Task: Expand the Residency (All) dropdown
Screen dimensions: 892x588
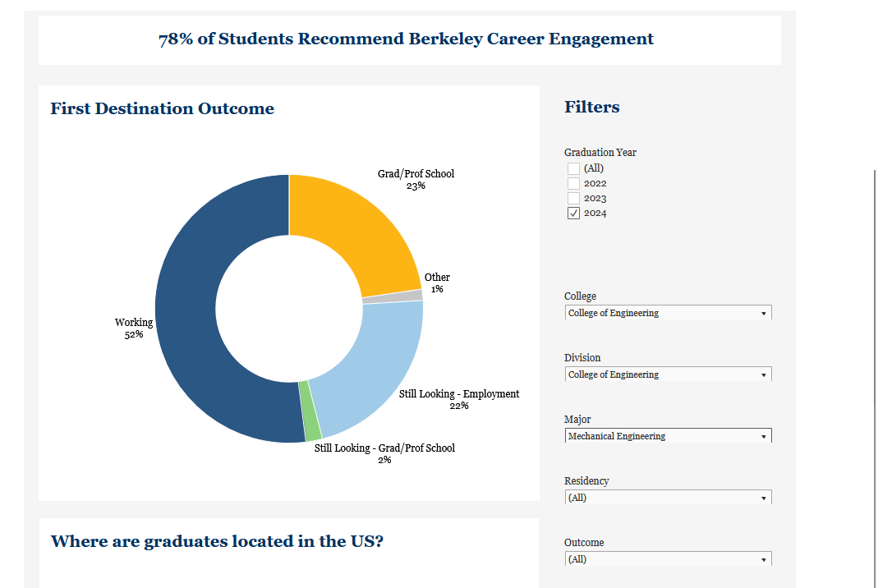Action: point(657,497)
